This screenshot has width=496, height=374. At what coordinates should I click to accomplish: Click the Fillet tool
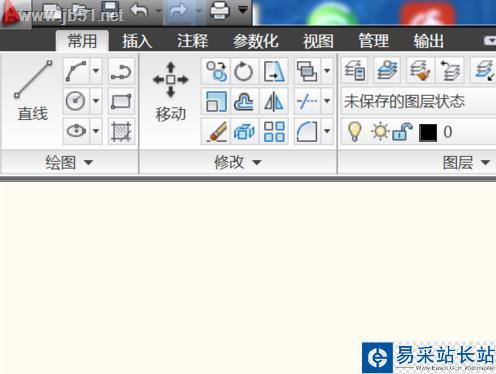pyautogui.click(x=307, y=131)
